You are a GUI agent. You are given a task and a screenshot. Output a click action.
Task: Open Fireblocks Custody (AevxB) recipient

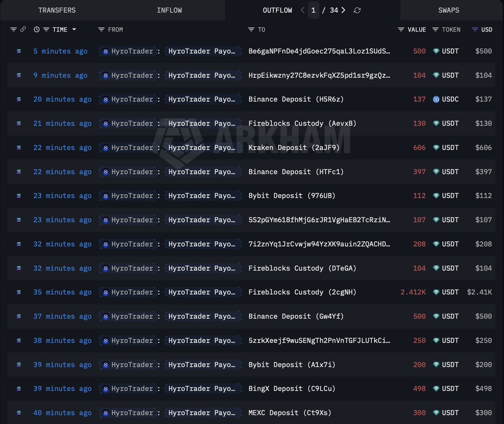click(302, 124)
